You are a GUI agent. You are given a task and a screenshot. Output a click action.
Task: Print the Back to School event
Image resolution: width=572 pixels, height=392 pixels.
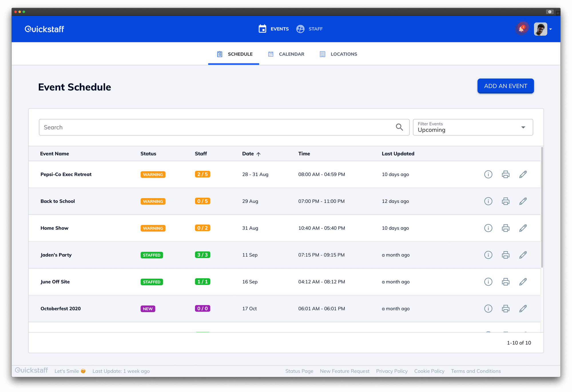pyautogui.click(x=506, y=201)
